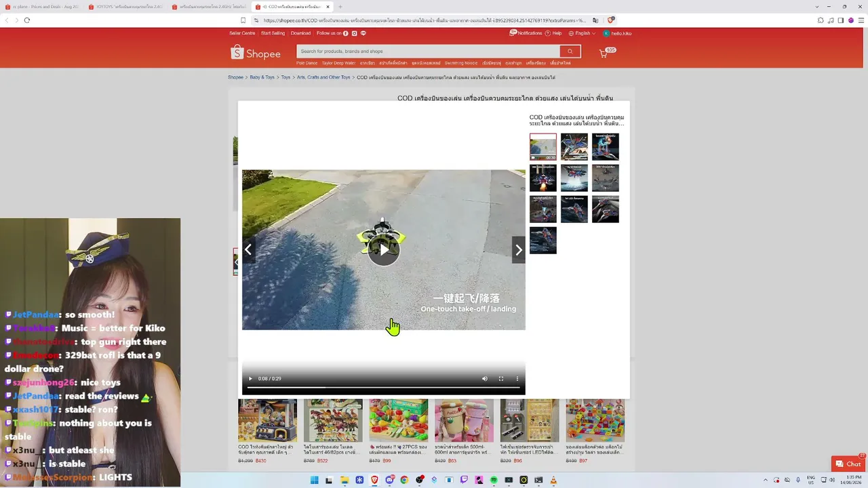The height and width of the screenshot is (488, 868).
Task: Open VLC media player from the taskbar
Action: pyautogui.click(x=553, y=480)
